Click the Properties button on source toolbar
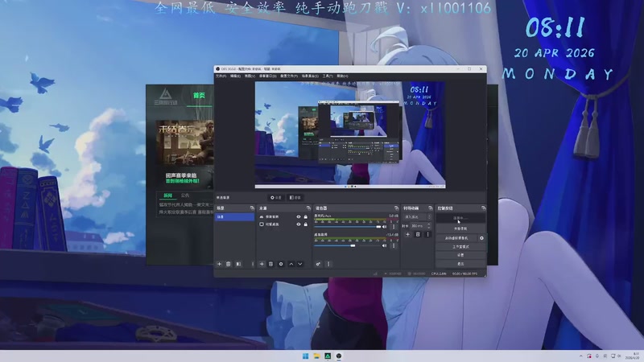 click(x=276, y=197)
